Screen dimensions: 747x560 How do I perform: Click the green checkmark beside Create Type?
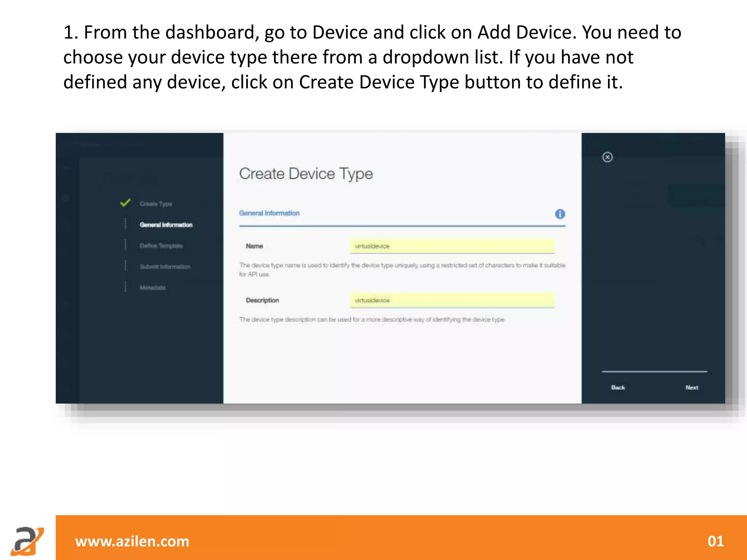[x=125, y=203]
